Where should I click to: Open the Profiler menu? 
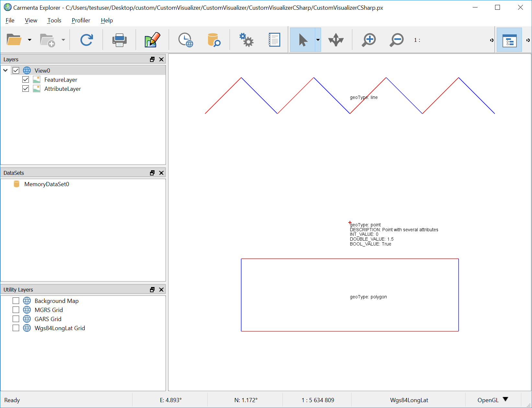point(81,20)
